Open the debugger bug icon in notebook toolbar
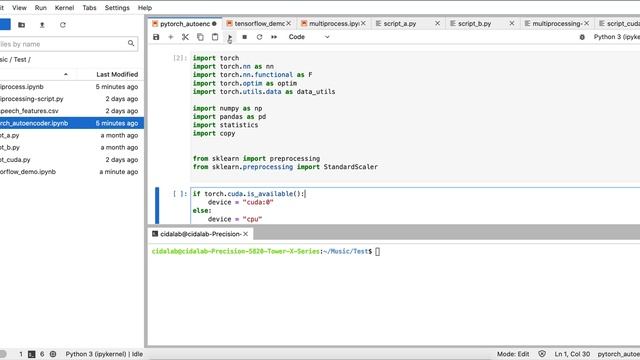Viewport: 640px width, 360px height. [582, 37]
